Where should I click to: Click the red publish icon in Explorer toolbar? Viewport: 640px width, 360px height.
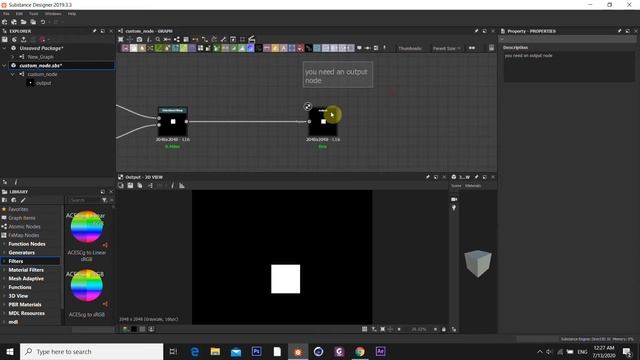pyautogui.click(x=42, y=40)
